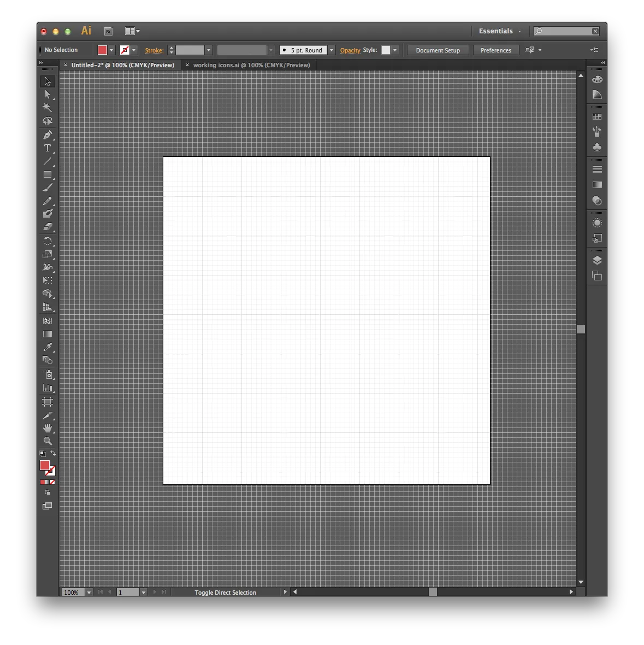Viewport: 644px width, 645px height.
Task: Select the Perspective Grid tool
Action: 48,307
